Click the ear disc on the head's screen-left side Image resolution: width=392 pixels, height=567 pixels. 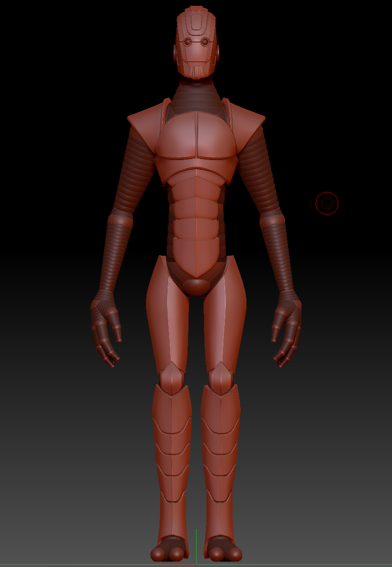click(175, 53)
